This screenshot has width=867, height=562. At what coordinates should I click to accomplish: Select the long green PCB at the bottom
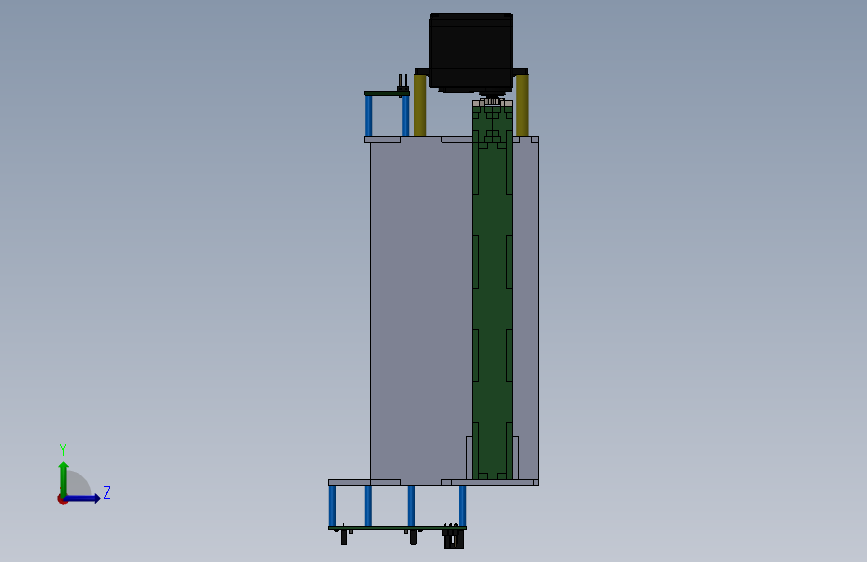coord(397,528)
